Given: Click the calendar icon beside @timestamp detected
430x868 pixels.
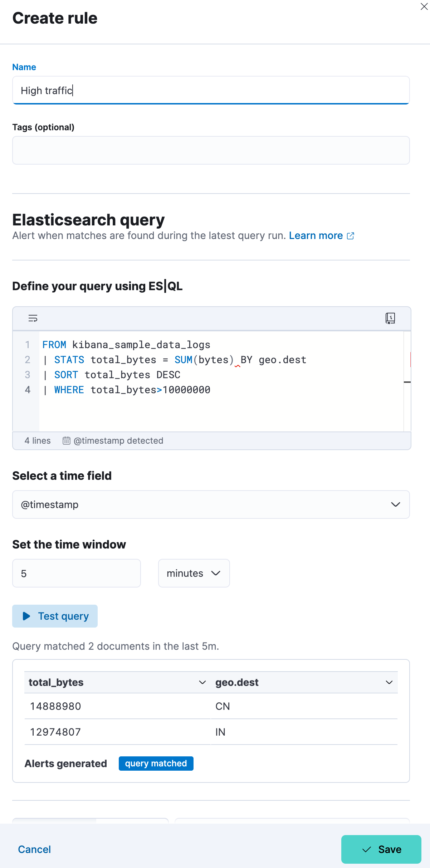Looking at the screenshot, I should point(66,440).
